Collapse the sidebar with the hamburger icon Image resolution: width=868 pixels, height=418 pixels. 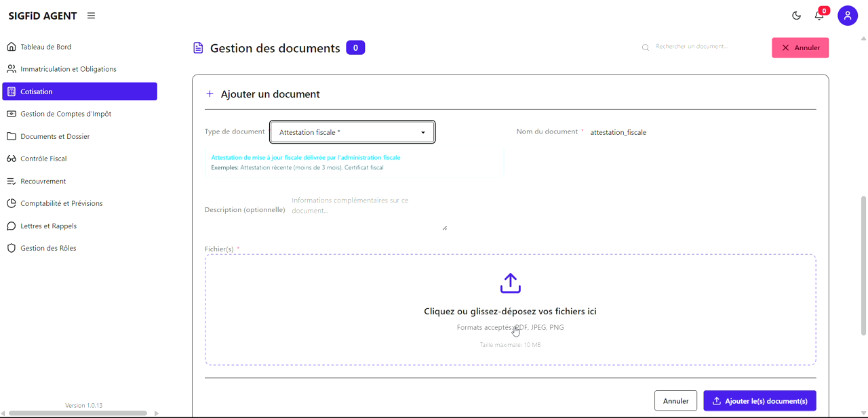pyautogui.click(x=91, y=15)
